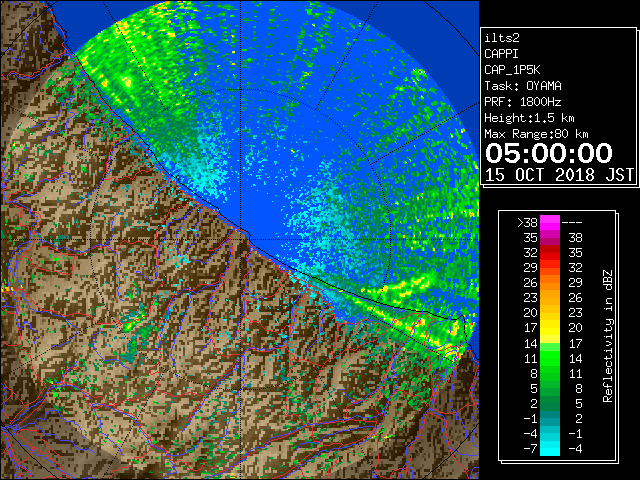
Task: Click the radar center where range rings converge
Action: click(240, 240)
